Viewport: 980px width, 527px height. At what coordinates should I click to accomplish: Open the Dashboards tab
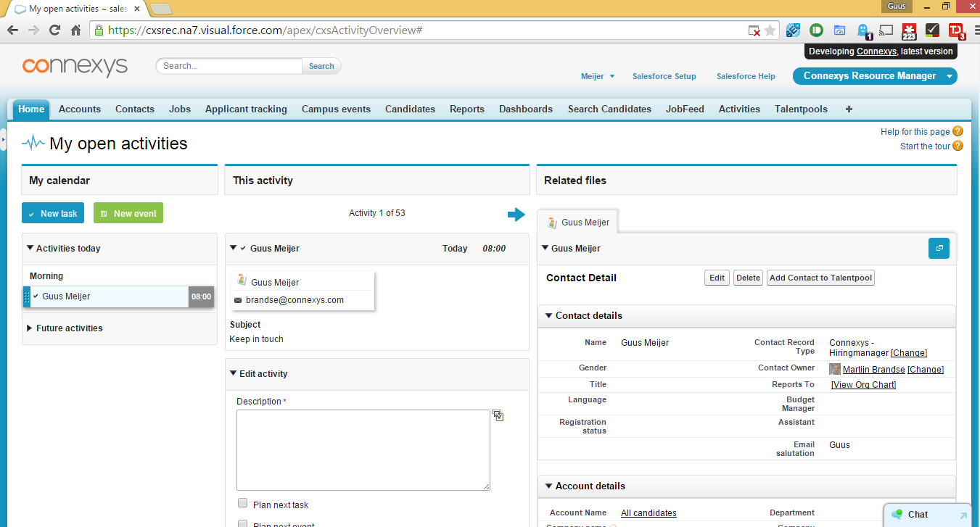coord(526,109)
